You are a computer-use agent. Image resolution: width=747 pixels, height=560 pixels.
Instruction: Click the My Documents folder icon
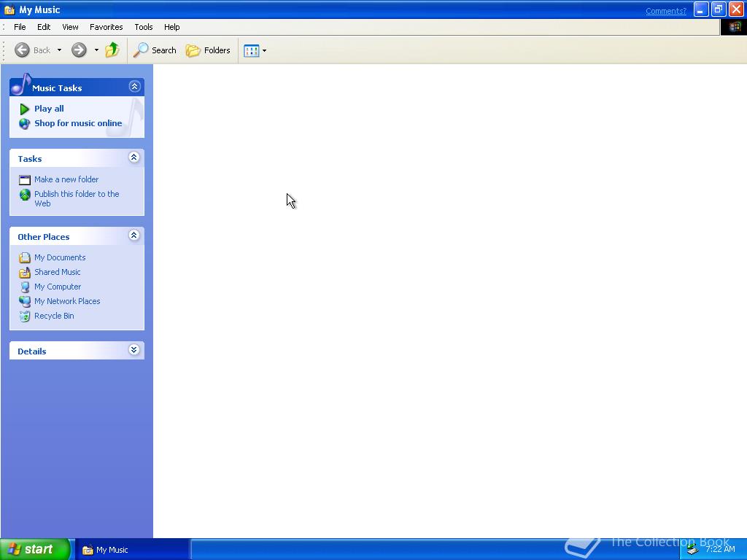(25, 257)
